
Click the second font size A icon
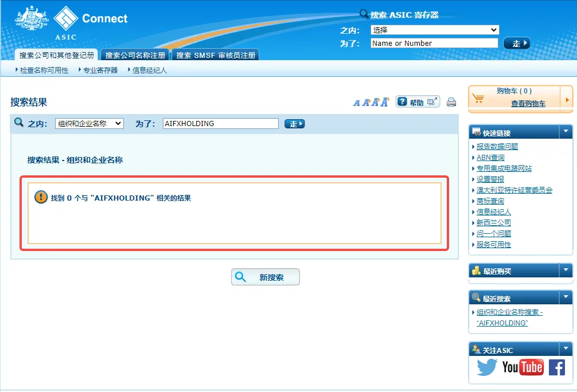click(x=366, y=103)
